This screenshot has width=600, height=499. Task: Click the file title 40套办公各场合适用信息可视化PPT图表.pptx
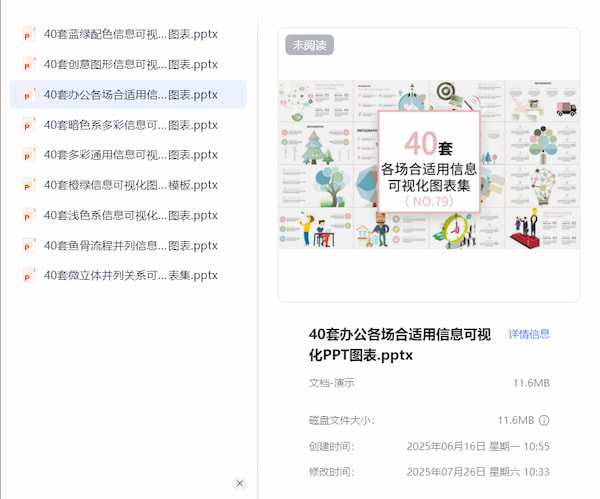(x=400, y=344)
